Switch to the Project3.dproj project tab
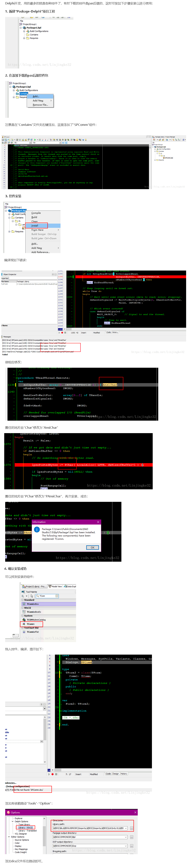Viewport: 189px width, 868px height. click(35, 586)
